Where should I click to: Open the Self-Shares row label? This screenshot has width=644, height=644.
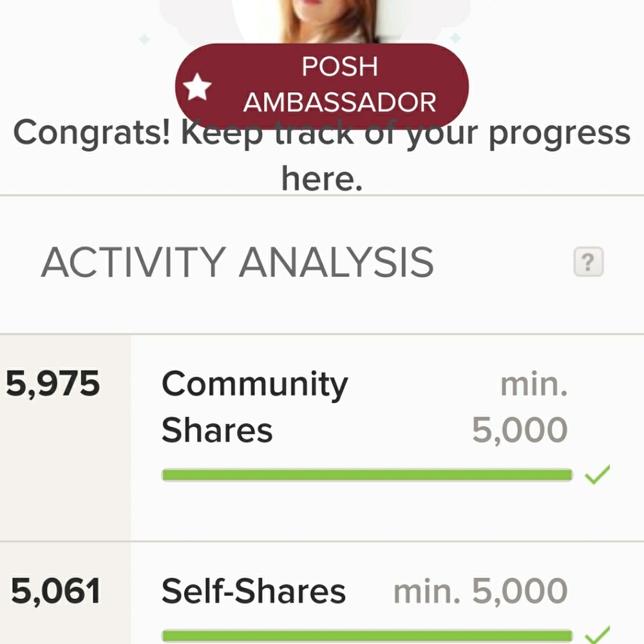tap(253, 591)
